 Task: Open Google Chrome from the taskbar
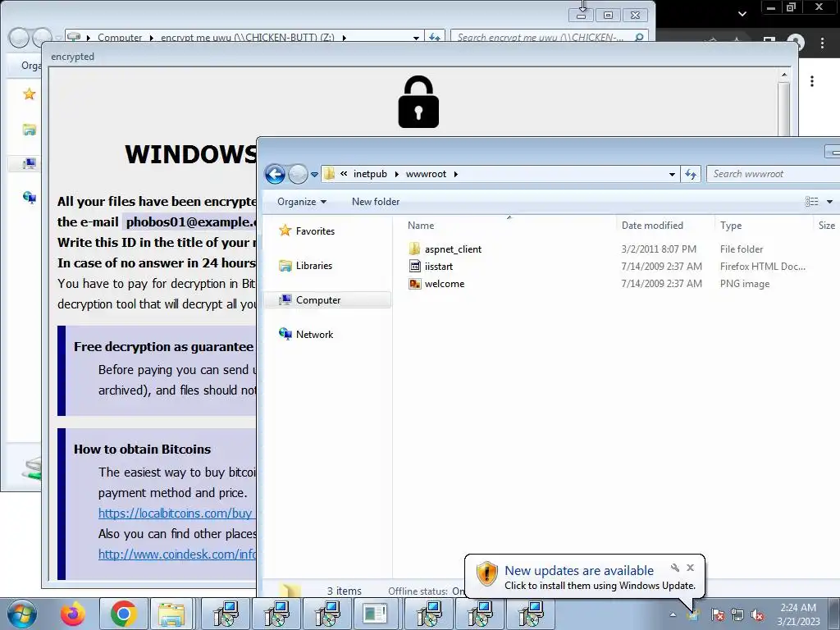(x=124, y=614)
